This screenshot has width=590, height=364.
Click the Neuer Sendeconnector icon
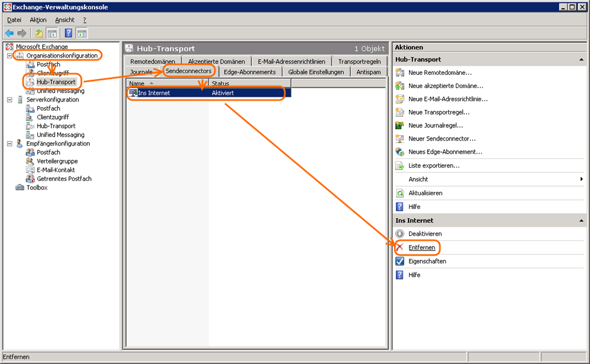coord(400,139)
